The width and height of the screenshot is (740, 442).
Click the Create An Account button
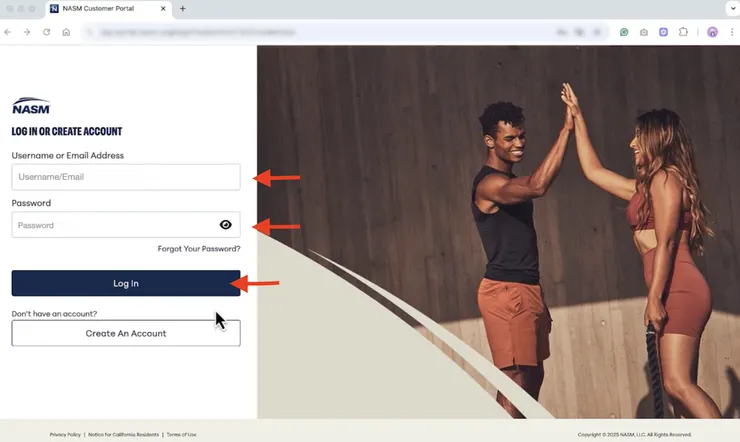tap(126, 333)
